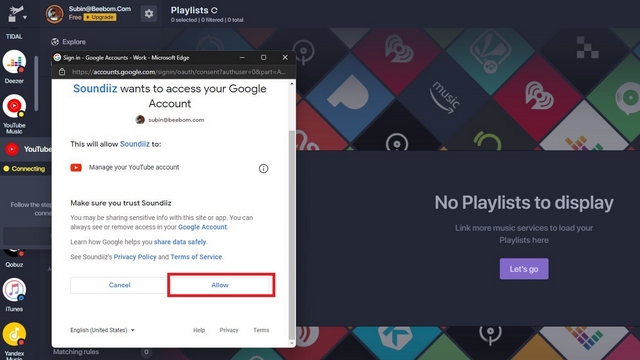Click the info icon beside Manage your YouTube account
The height and width of the screenshot is (360, 640).
point(263,168)
